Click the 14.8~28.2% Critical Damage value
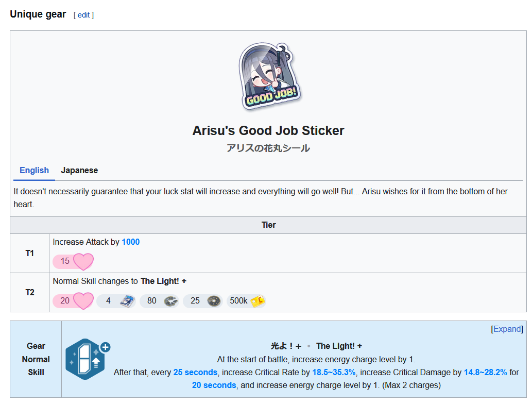The width and height of the screenshot is (532, 404). (486, 373)
